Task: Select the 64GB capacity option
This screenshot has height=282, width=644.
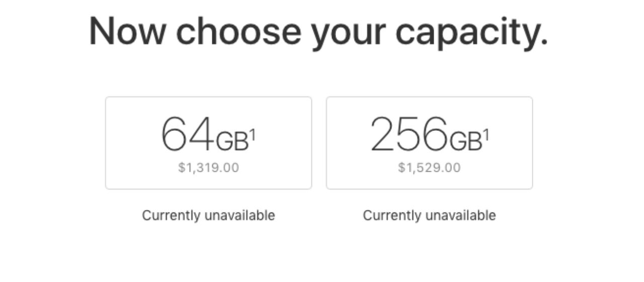Action: tap(208, 143)
